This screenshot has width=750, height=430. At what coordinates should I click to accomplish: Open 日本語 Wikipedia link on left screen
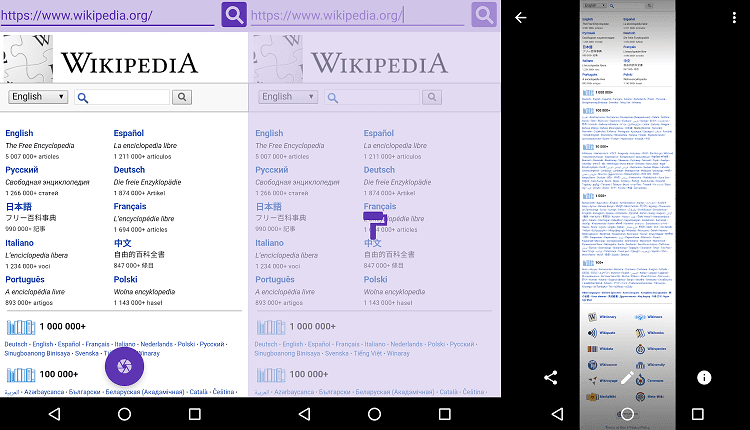coord(19,207)
